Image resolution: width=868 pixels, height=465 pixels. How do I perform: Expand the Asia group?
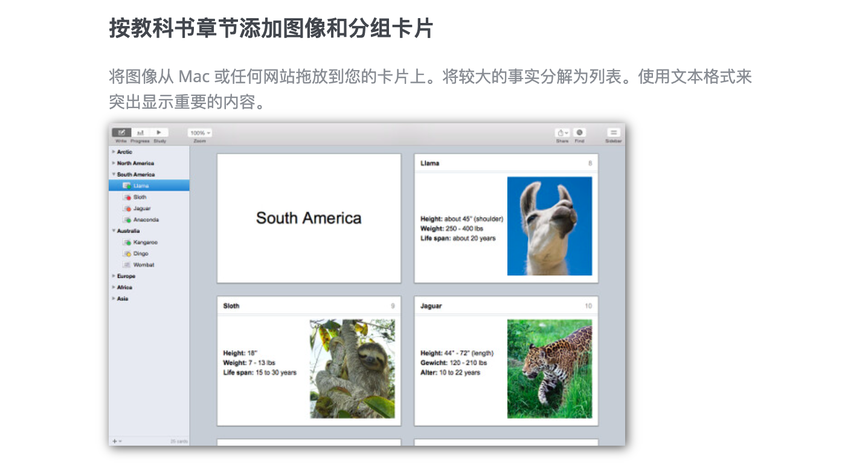114,298
